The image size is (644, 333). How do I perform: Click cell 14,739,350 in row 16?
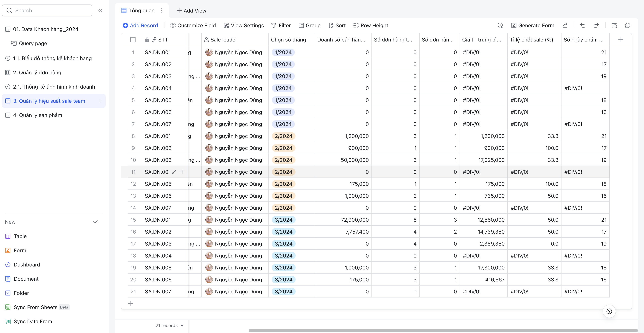(484, 232)
